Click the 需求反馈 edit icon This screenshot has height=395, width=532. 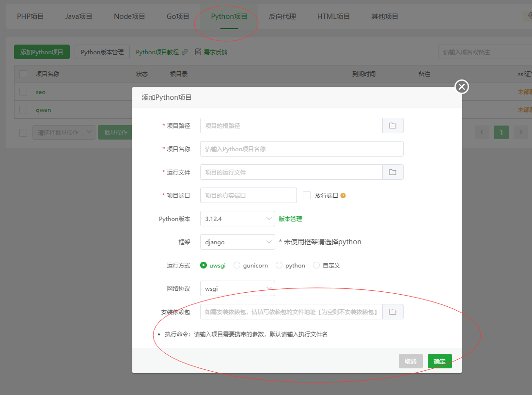click(x=198, y=52)
